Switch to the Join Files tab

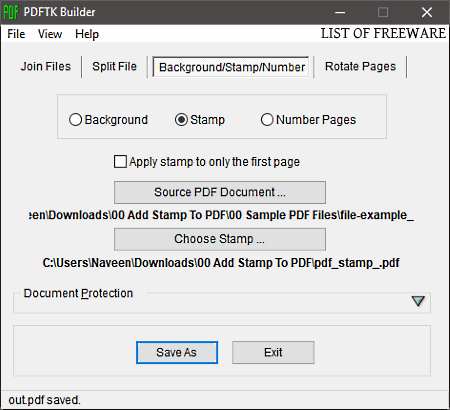[x=46, y=66]
